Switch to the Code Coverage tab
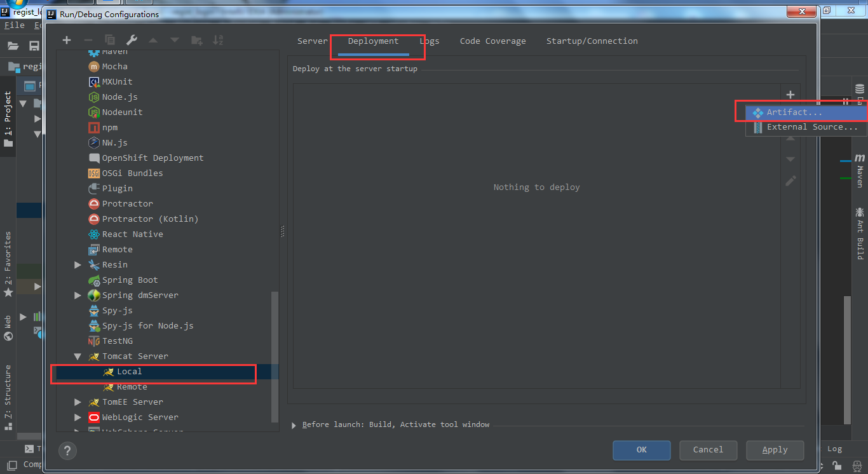 492,41
